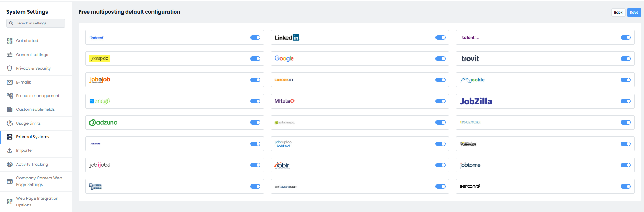This screenshot has width=644, height=212.
Task: Disable the Indeed multiposting toggle
Action: (255, 38)
